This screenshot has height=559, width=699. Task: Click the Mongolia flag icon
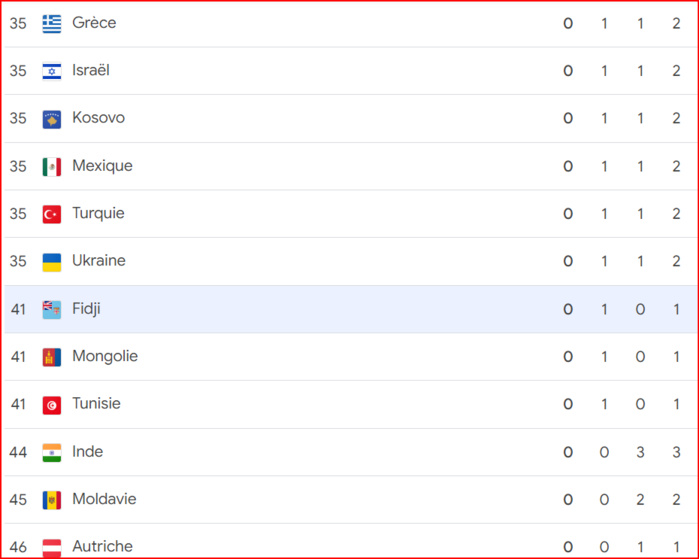point(52,358)
